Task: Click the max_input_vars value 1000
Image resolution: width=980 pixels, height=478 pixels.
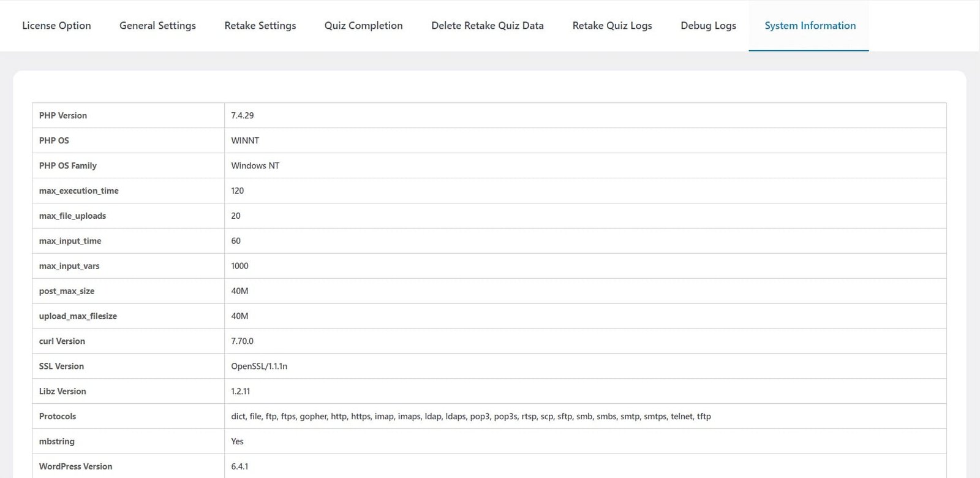Action: coord(239,266)
